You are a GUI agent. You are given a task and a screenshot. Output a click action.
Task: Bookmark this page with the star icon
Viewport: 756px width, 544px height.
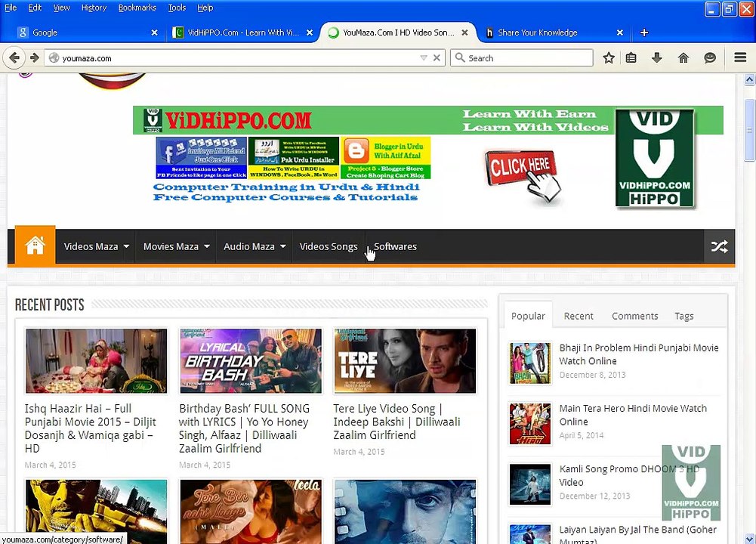(x=609, y=58)
